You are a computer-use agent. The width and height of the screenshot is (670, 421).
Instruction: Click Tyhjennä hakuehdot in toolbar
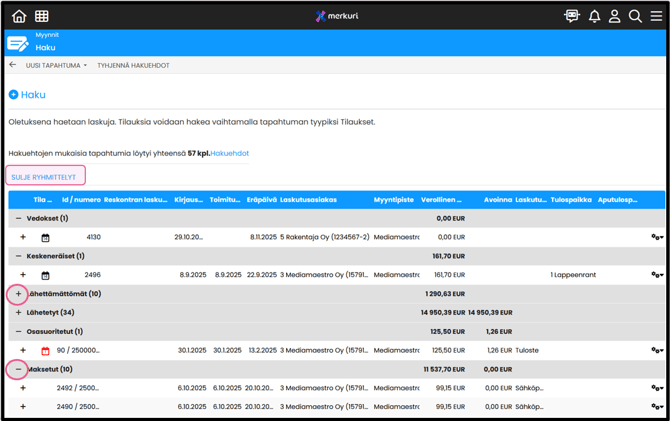point(133,65)
